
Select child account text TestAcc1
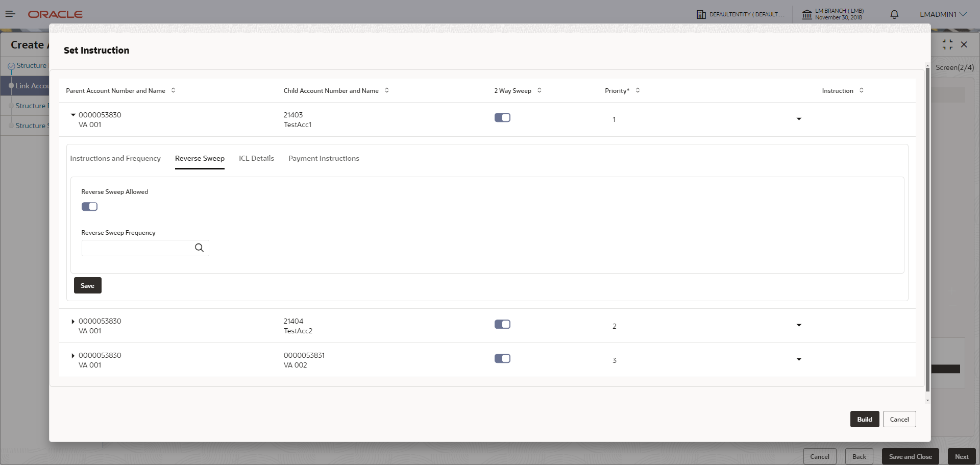pos(298,125)
